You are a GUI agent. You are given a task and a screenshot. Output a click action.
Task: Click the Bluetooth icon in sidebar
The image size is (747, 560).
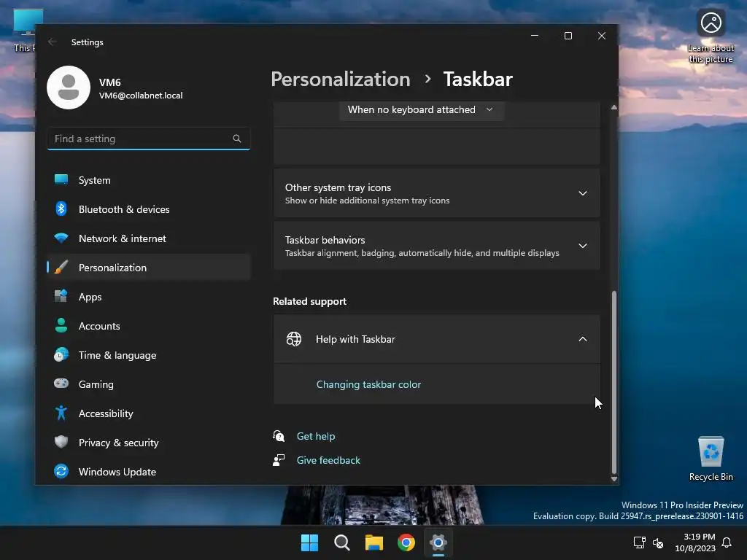point(61,209)
